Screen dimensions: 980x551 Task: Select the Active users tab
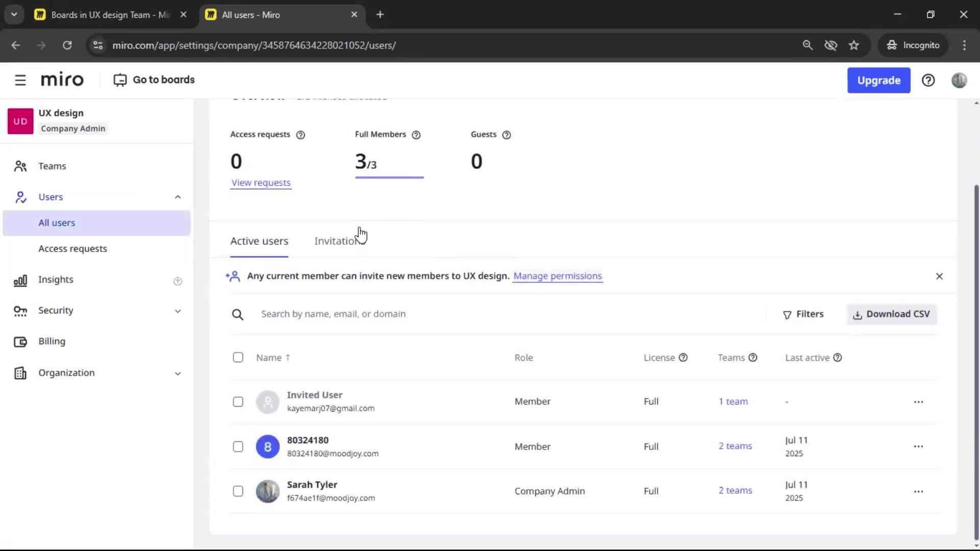259,241
